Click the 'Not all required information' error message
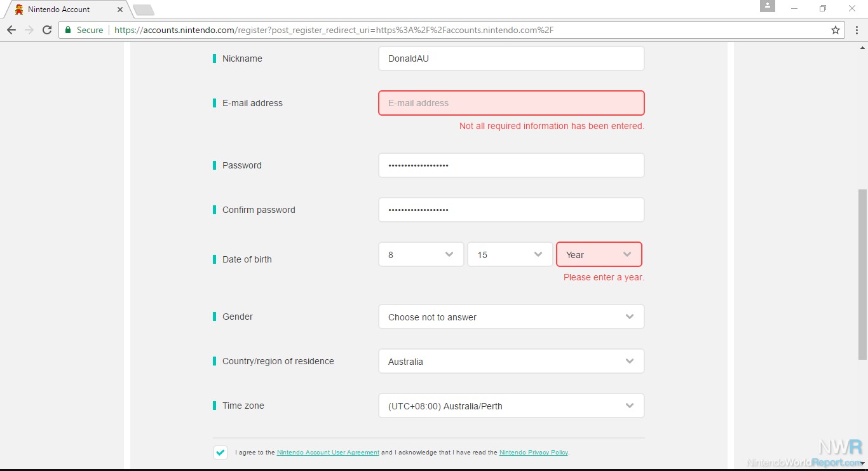Screen dimensions: 868x471 click(552, 126)
